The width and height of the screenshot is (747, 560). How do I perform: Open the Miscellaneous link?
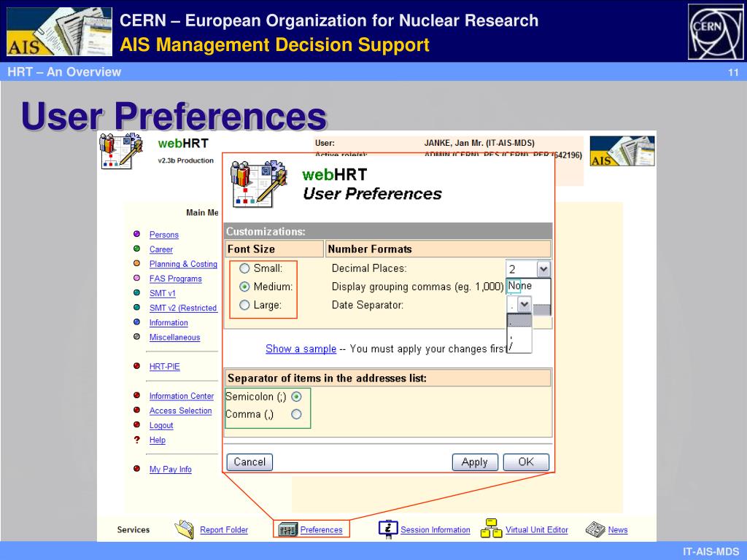coord(175,338)
